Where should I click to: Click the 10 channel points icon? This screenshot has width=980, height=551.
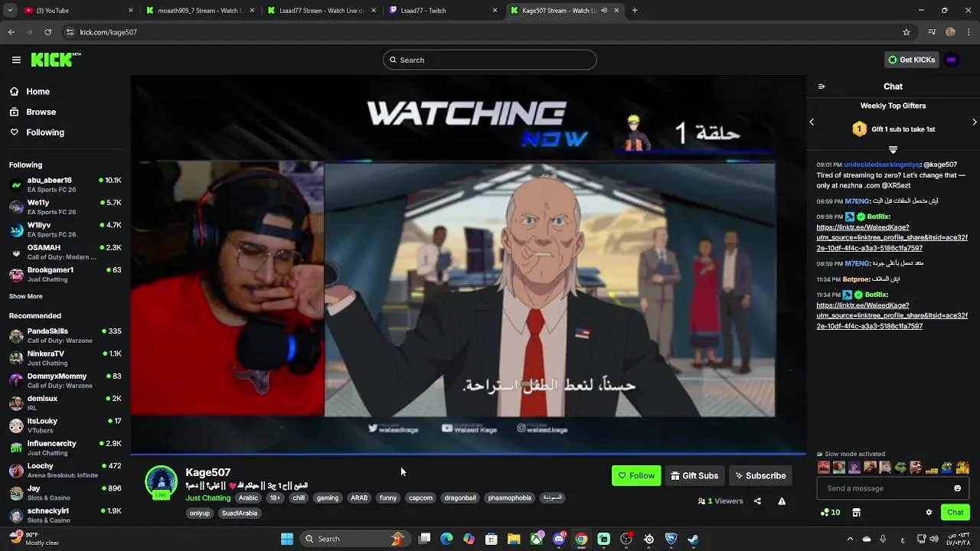(830, 512)
